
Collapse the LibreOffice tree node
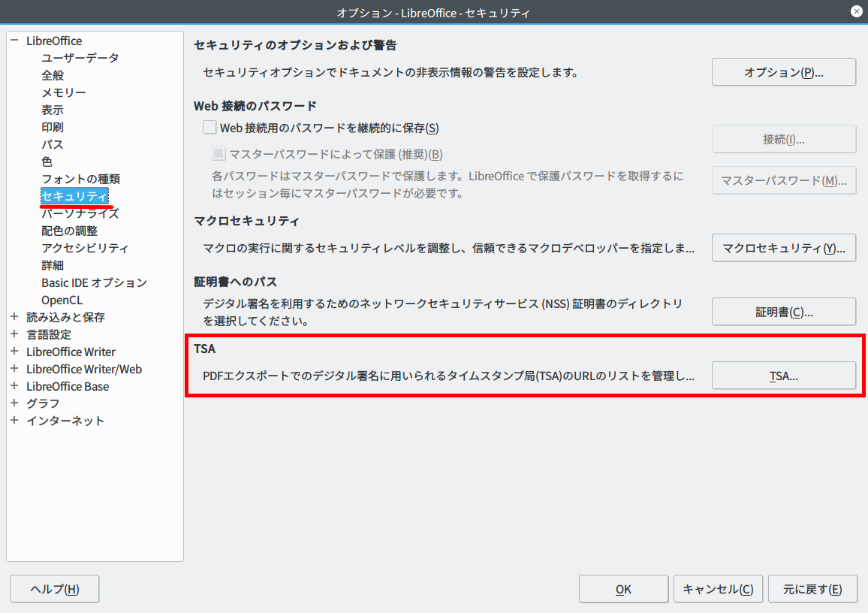point(14,41)
